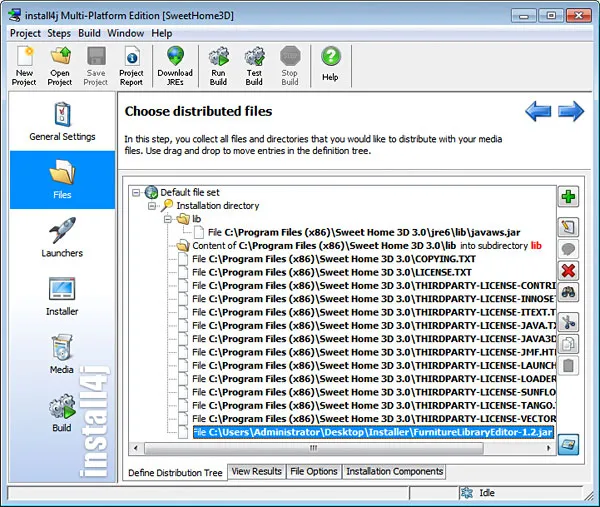This screenshot has width=600, height=507.
Task: Select the FurnitureLibraryEditor-1.2.jar entry
Action: coord(373,432)
